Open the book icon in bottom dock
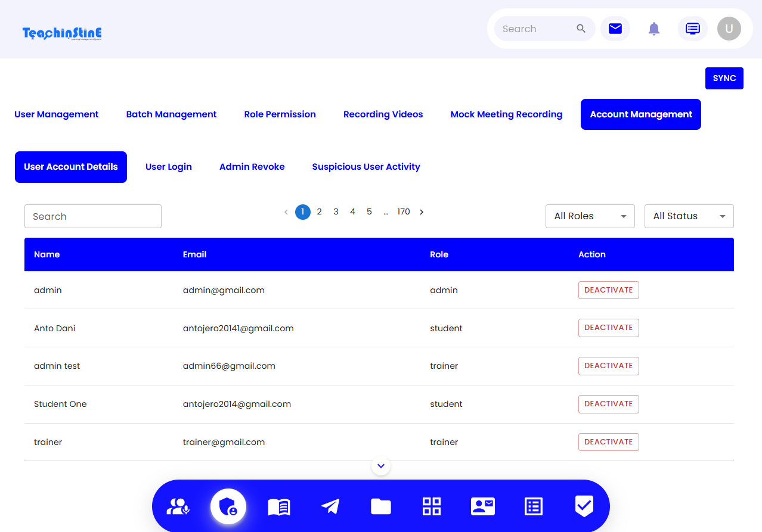Viewport: 762px width, 532px height. click(278, 507)
